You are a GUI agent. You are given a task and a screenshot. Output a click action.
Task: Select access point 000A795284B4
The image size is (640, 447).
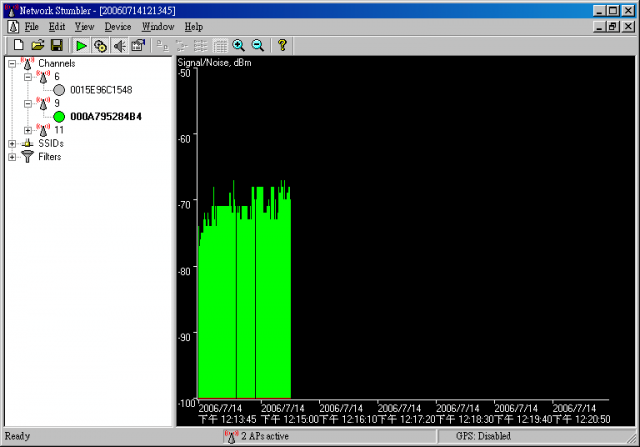105,117
